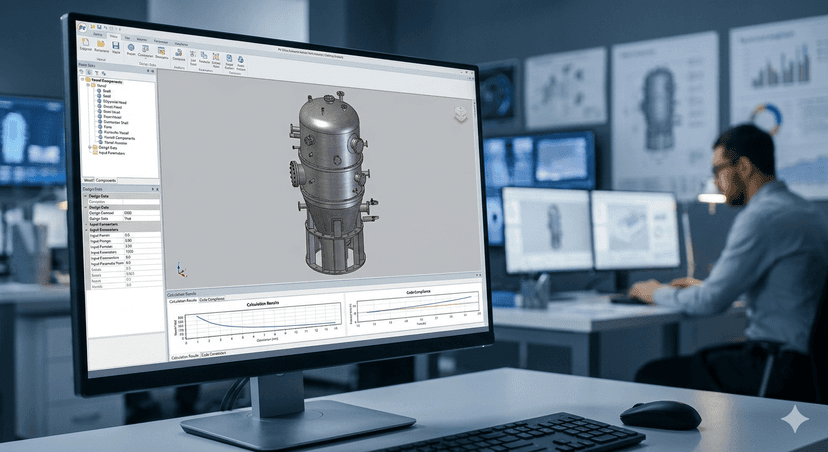The width and height of the screenshot is (828, 452).
Task: Collapse the topmost Design Data section in properties grid
Action: (x=86, y=196)
